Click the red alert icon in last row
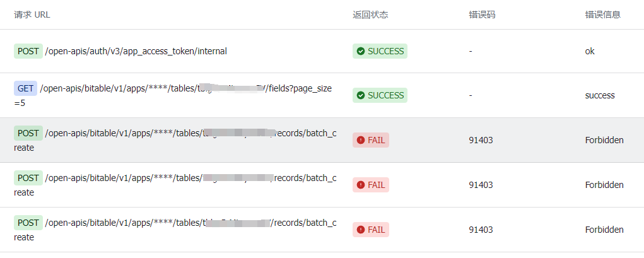 (361, 230)
